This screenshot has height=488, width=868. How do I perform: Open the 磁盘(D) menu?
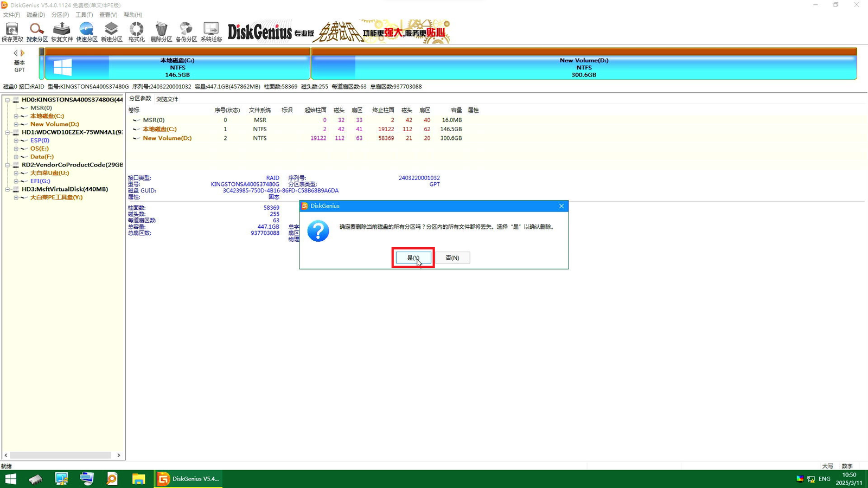(x=36, y=15)
